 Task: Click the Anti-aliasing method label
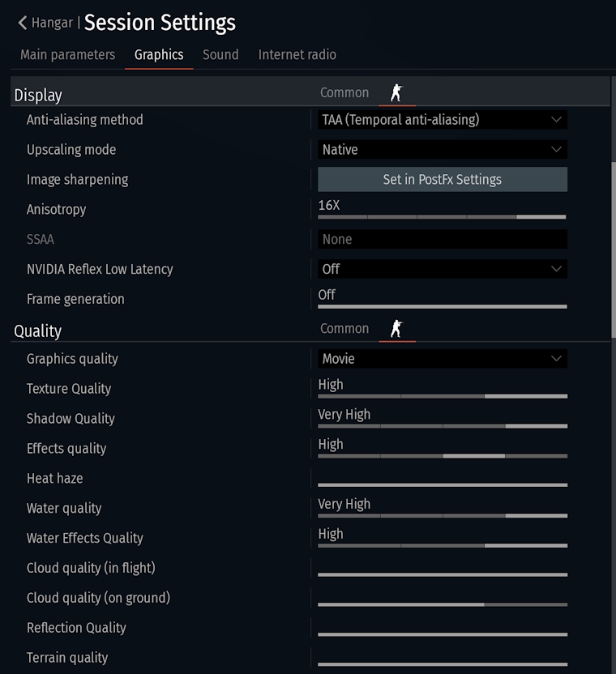pyautogui.click(x=85, y=120)
